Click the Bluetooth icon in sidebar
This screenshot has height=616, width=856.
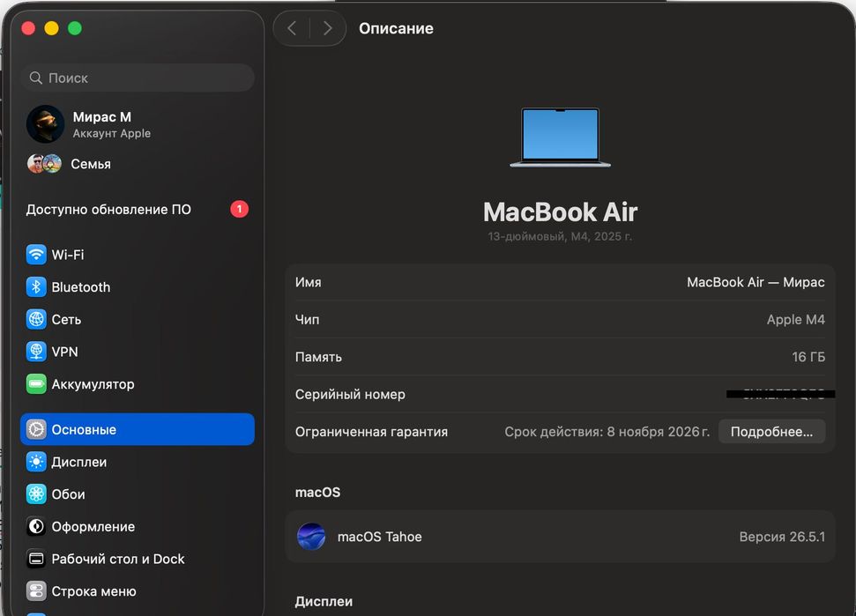pyautogui.click(x=36, y=287)
